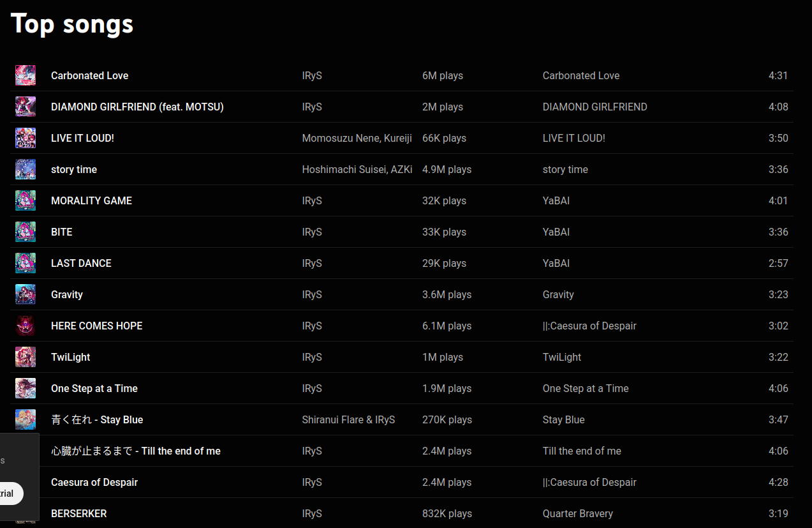Click the TwiLight song cover thumbnail
812x528 pixels.
click(x=26, y=357)
